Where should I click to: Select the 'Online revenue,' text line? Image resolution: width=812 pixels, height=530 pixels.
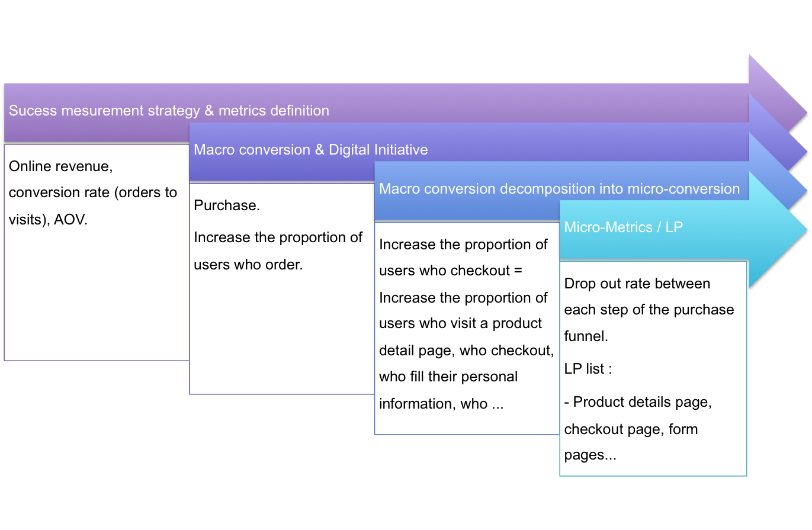61,166
